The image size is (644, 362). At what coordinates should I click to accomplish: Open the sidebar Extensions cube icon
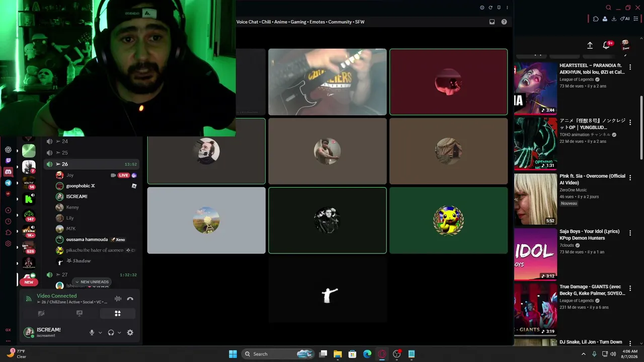coord(8,232)
